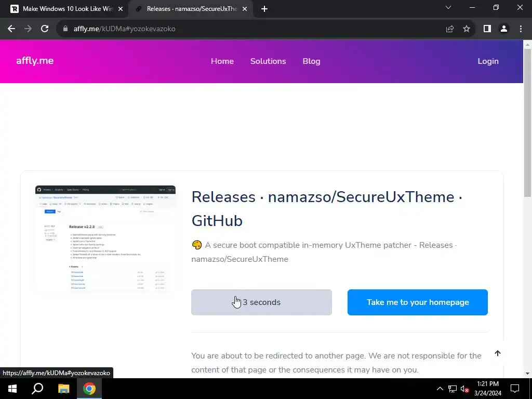Open a new browser tab

click(x=264, y=9)
